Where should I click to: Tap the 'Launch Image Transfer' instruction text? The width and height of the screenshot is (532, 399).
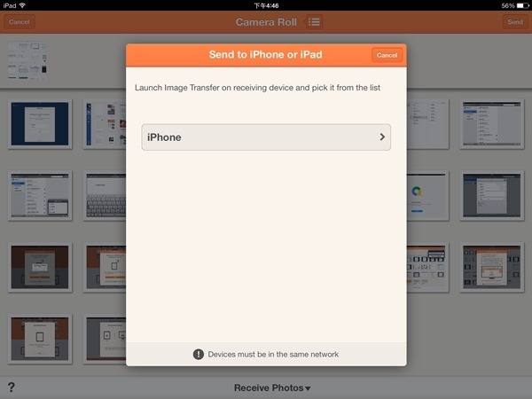(x=257, y=88)
